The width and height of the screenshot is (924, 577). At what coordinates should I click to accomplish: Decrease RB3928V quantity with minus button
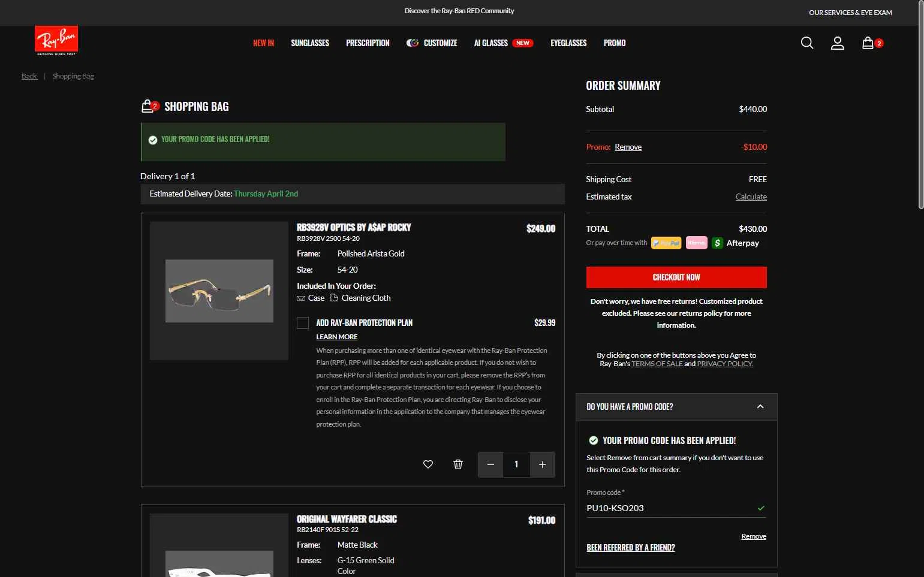pyautogui.click(x=490, y=465)
